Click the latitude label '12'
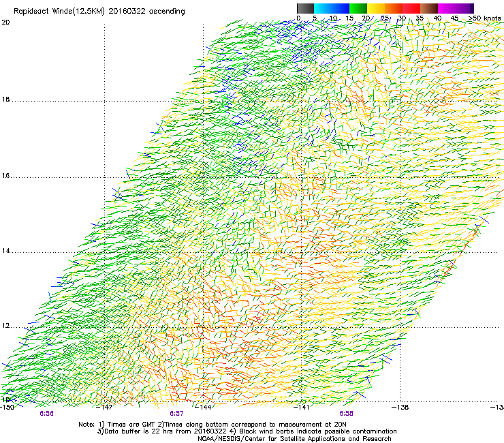The image size is (504, 443). (5, 326)
